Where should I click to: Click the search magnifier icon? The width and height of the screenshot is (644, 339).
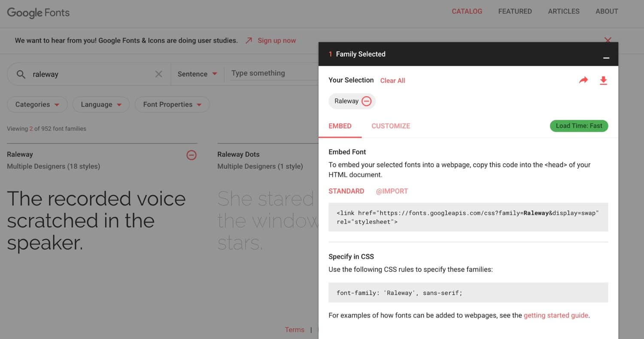(20, 74)
